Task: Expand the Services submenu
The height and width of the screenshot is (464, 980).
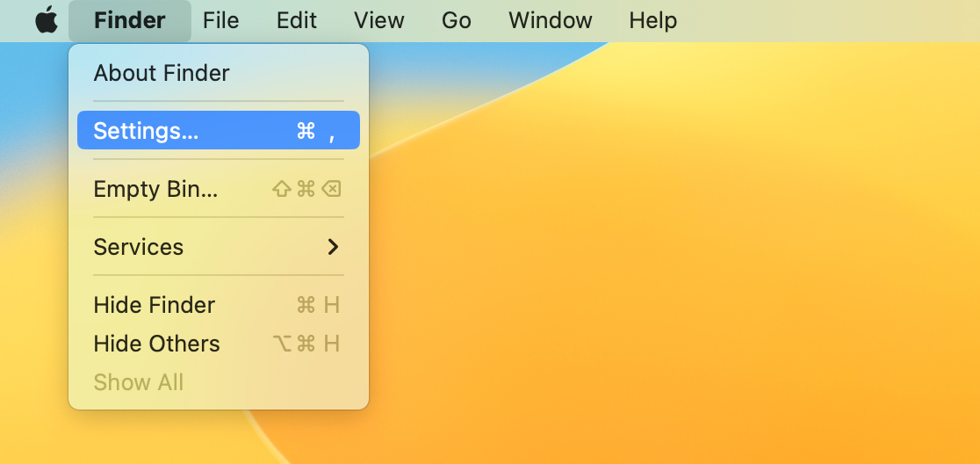Action: pyautogui.click(x=219, y=246)
